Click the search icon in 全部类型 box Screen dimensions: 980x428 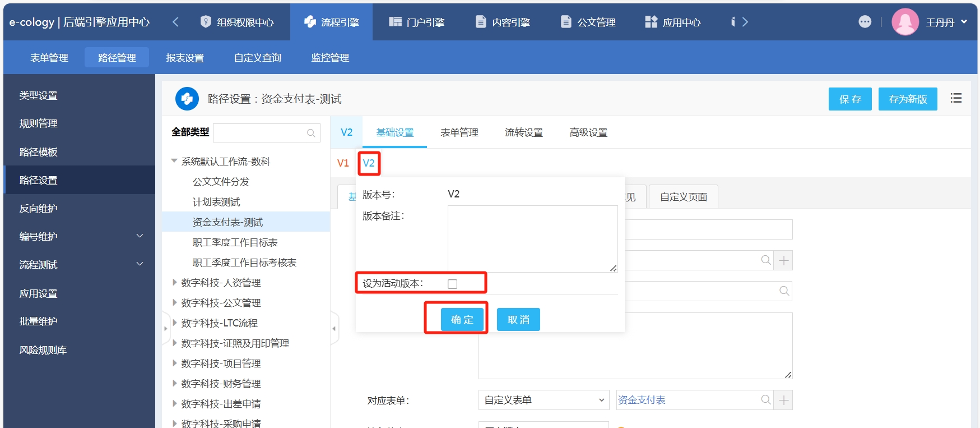click(311, 133)
